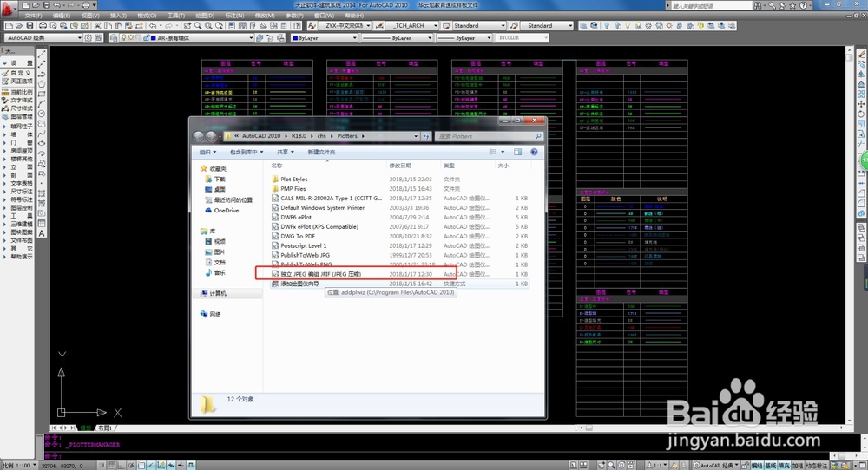Click the Undo arrow in the standard toolbar

[x=153, y=26]
